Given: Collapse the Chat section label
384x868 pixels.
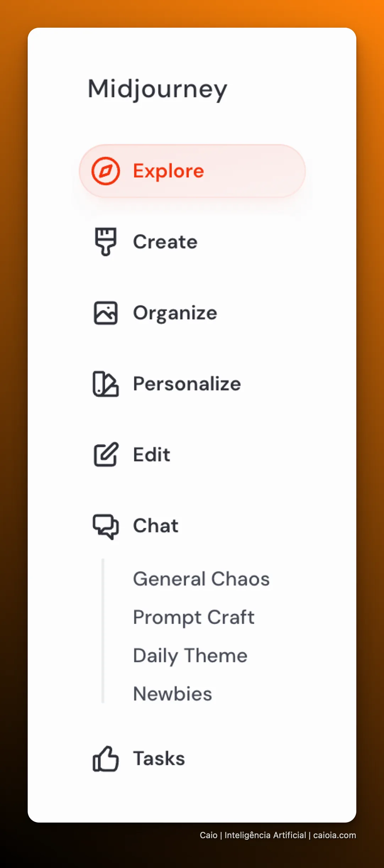Looking at the screenshot, I should [156, 526].
